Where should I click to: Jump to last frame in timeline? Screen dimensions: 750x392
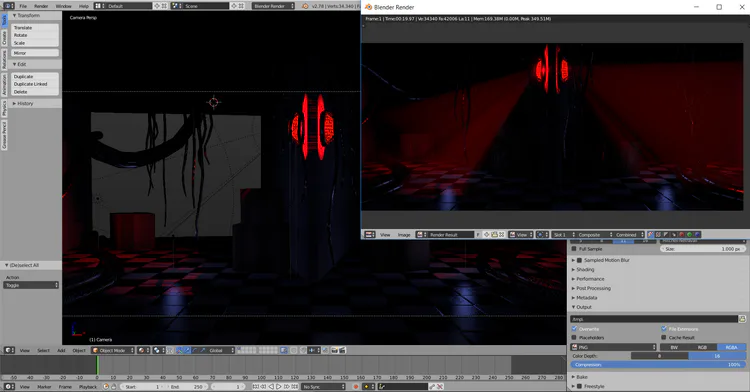coord(295,387)
